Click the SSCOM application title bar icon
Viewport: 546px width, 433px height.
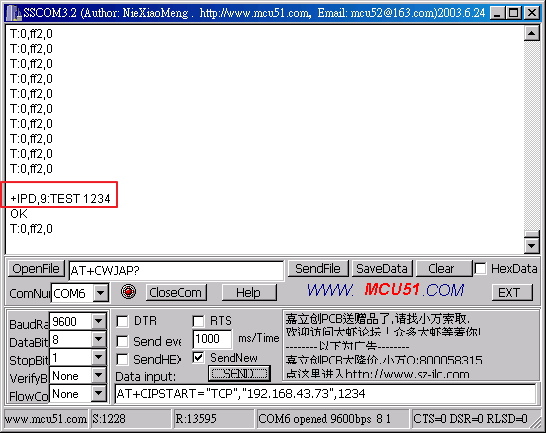(13, 13)
